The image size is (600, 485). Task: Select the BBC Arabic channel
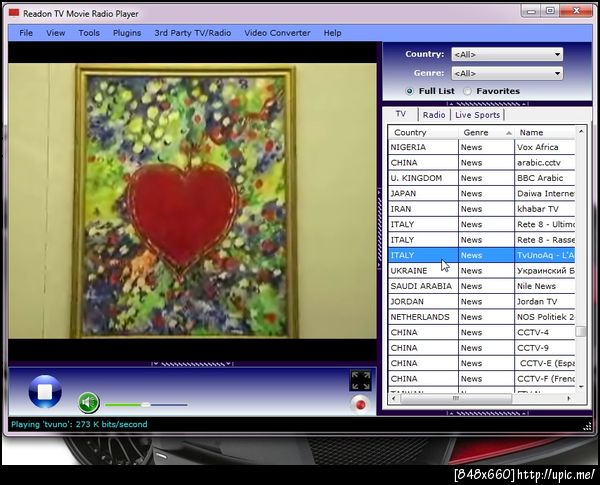pyautogui.click(x=481, y=178)
